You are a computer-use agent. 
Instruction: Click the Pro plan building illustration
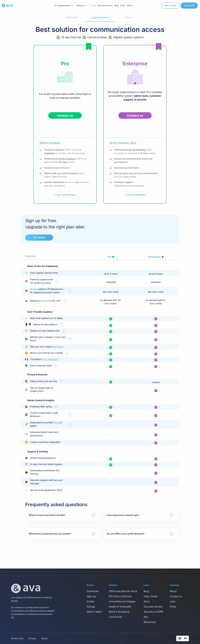[65, 77]
